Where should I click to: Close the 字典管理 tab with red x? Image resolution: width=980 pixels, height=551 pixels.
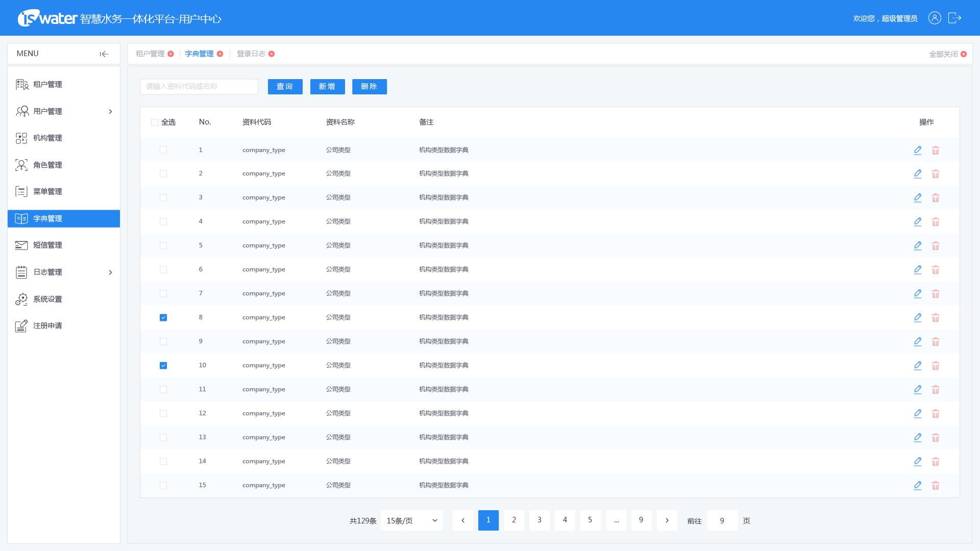(x=220, y=54)
